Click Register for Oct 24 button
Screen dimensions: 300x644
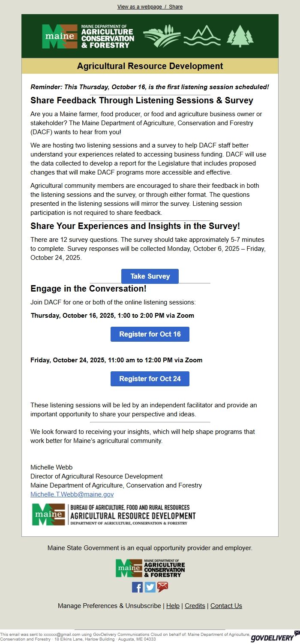150,379
